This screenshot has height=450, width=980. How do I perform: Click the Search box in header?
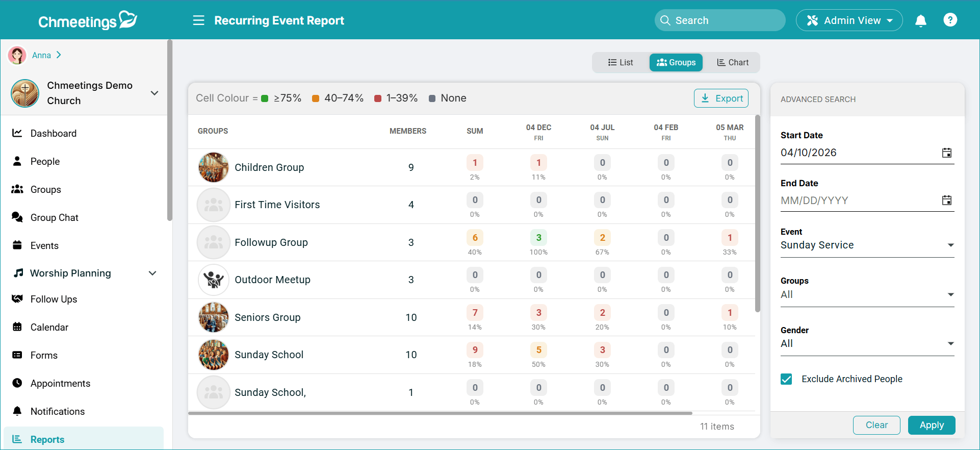(720, 20)
